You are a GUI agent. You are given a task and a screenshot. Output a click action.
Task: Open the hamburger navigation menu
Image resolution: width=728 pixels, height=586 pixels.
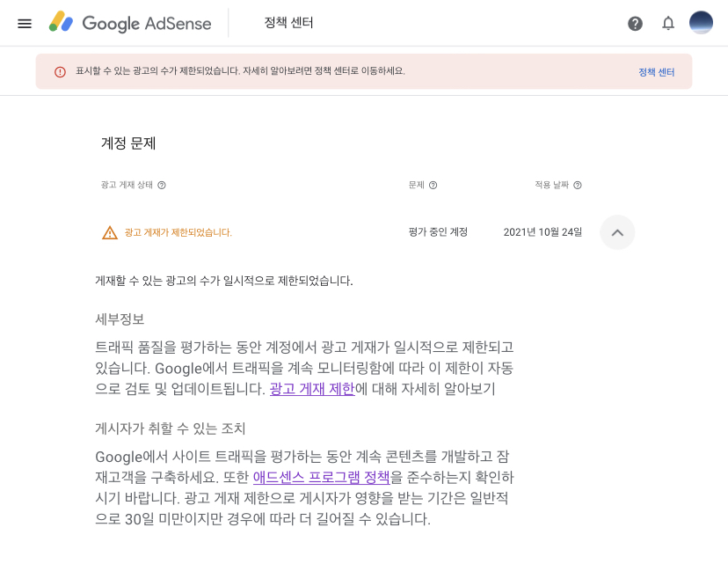tap(25, 23)
